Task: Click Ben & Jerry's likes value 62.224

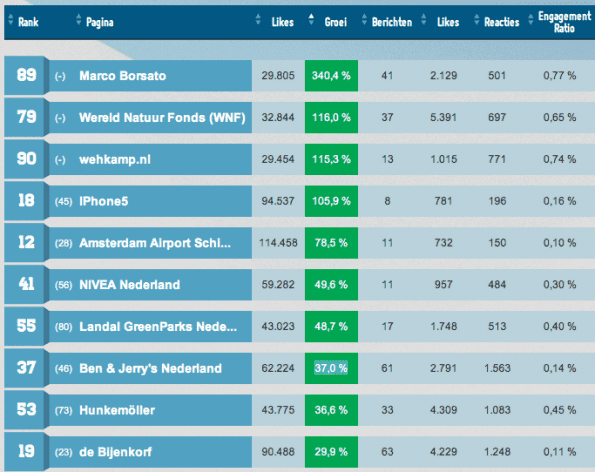Action: pyautogui.click(x=278, y=368)
